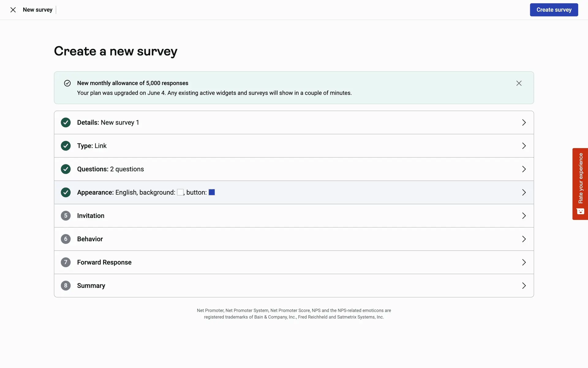The image size is (588, 368).
Task: Expand the Type: Link section chevron
Action: click(x=524, y=146)
